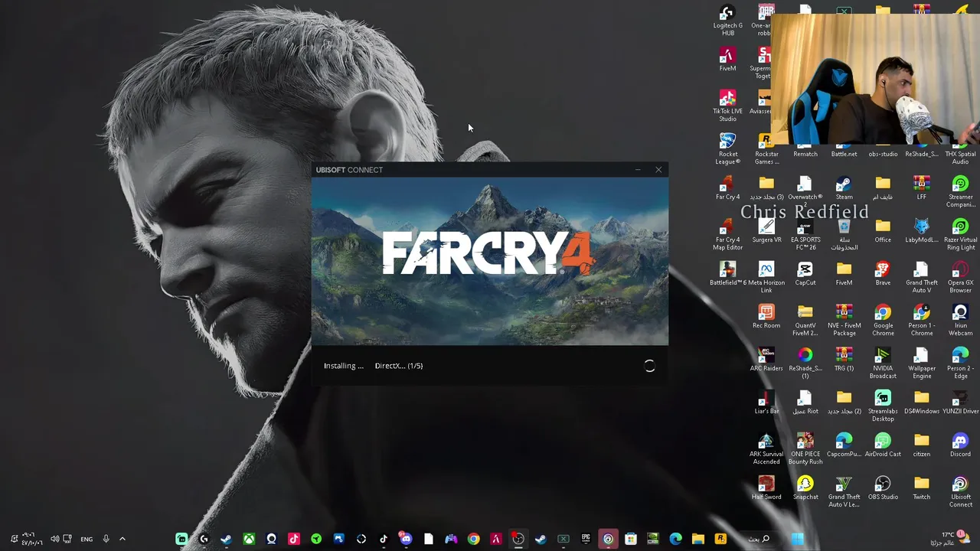Switch the ENG input language indicator
Image resolution: width=980 pixels, height=551 pixels.
(x=87, y=539)
